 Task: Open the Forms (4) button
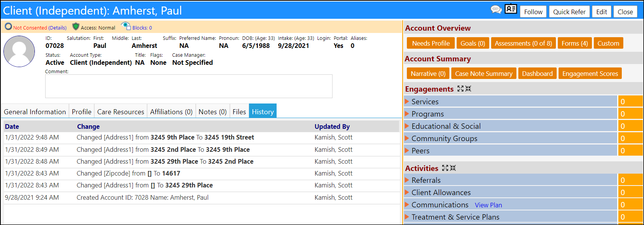click(575, 43)
